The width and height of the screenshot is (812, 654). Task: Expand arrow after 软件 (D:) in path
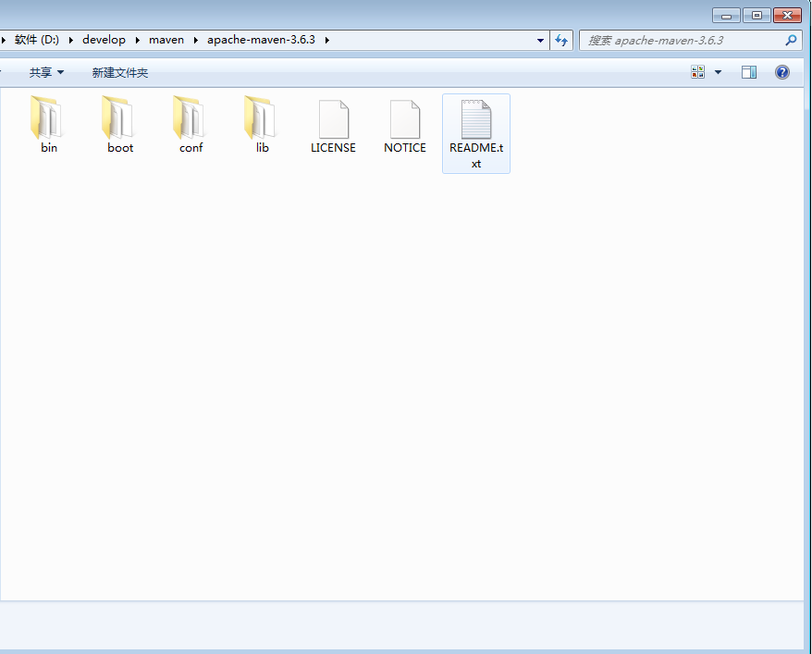tap(71, 40)
